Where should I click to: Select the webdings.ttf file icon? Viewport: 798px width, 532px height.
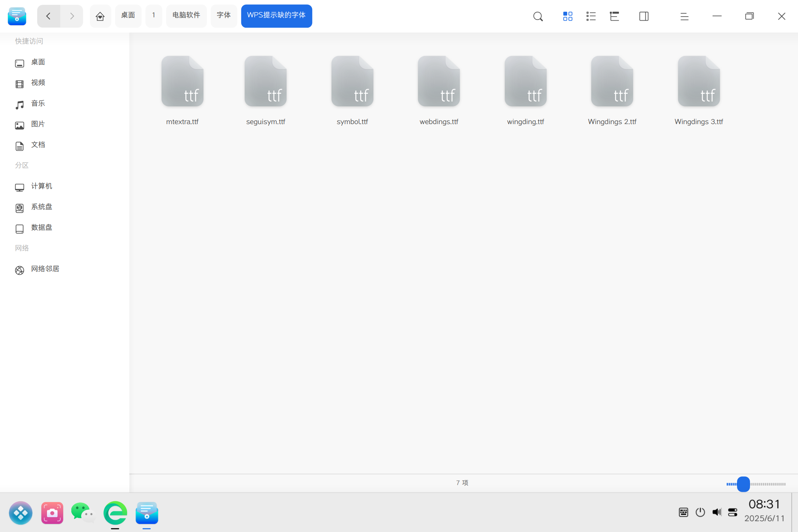[439, 81]
